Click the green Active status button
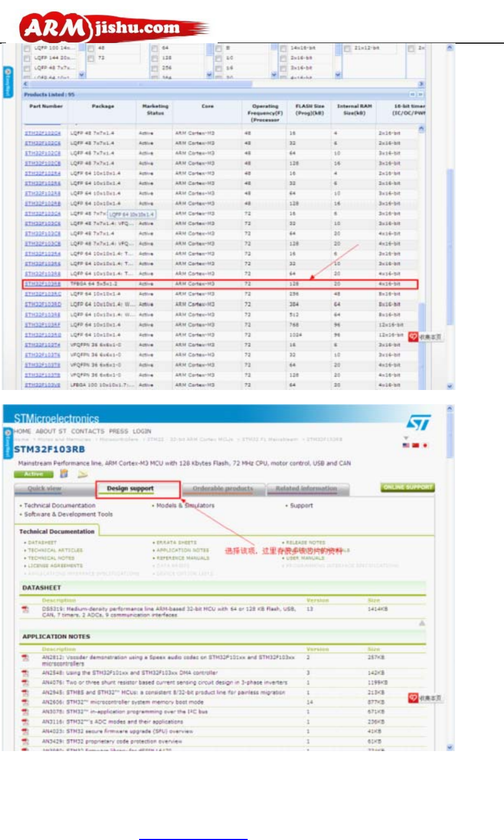The width and height of the screenshot is (504, 840). click(34, 474)
